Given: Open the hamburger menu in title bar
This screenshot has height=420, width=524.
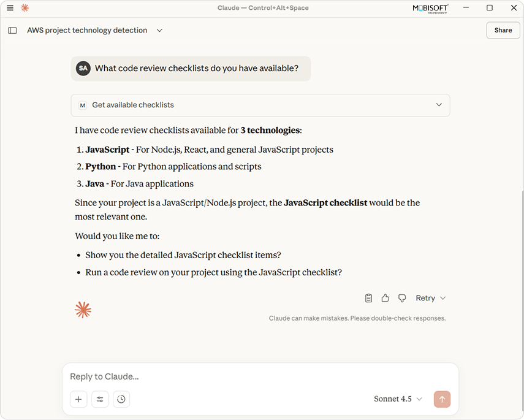Looking at the screenshot, I should click(10, 8).
